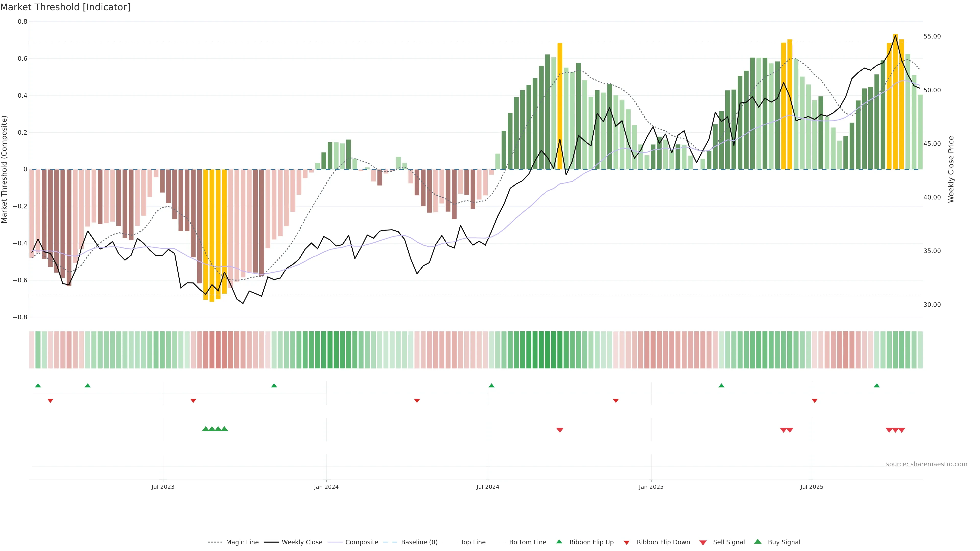Click the Jan 2024 x-axis label
This screenshot has height=551, width=980.
tap(326, 487)
